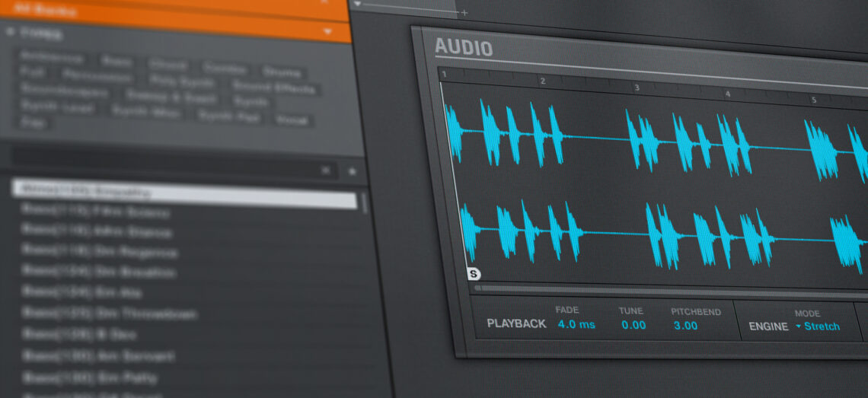This screenshot has height=398, width=868.
Task: Select the Ambience type tag
Action: (x=52, y=57)
